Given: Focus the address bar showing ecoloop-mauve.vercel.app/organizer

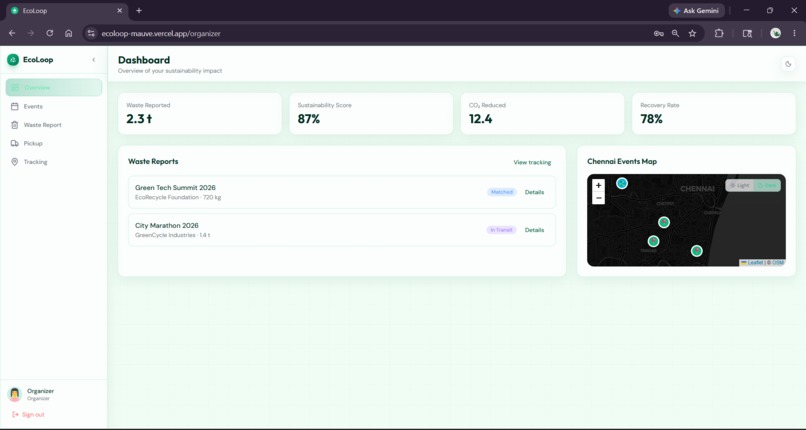Looking at the screenshot, I should click(x=161, y=33).
